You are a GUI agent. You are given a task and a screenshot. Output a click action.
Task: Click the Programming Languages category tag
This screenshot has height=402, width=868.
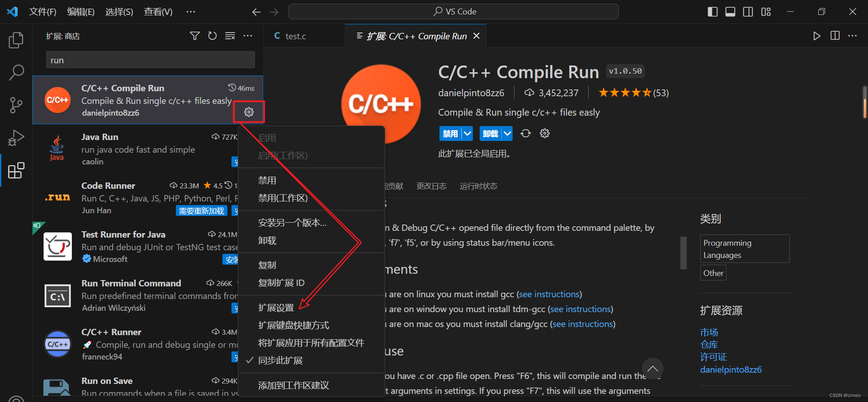pyautogui.click(x=745, y=249)
